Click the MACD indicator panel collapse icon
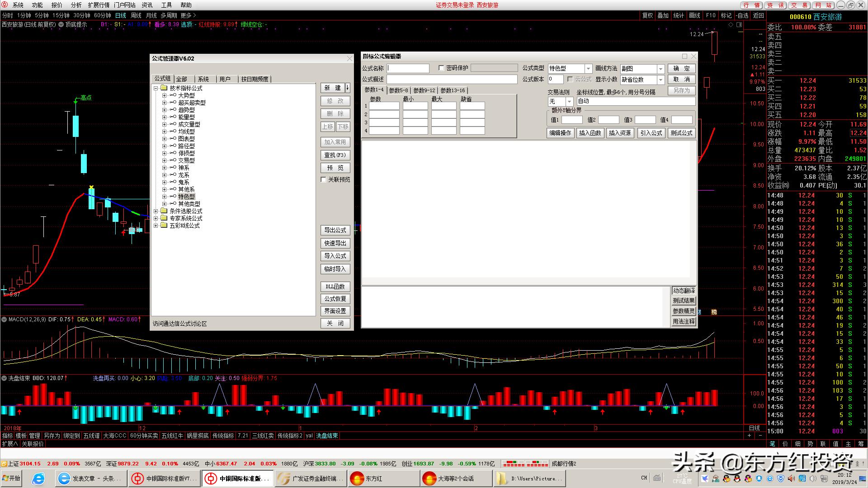This screenshot has width=868, height=488. [x=4, y=319]
